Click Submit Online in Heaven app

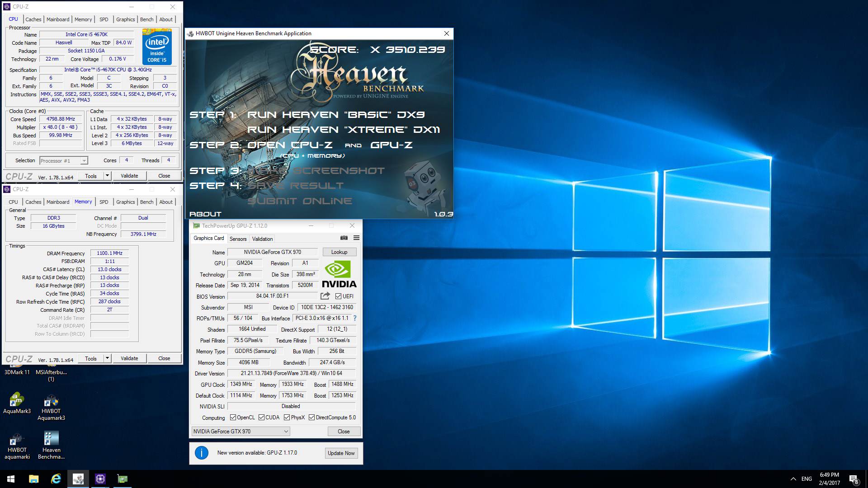299,201
